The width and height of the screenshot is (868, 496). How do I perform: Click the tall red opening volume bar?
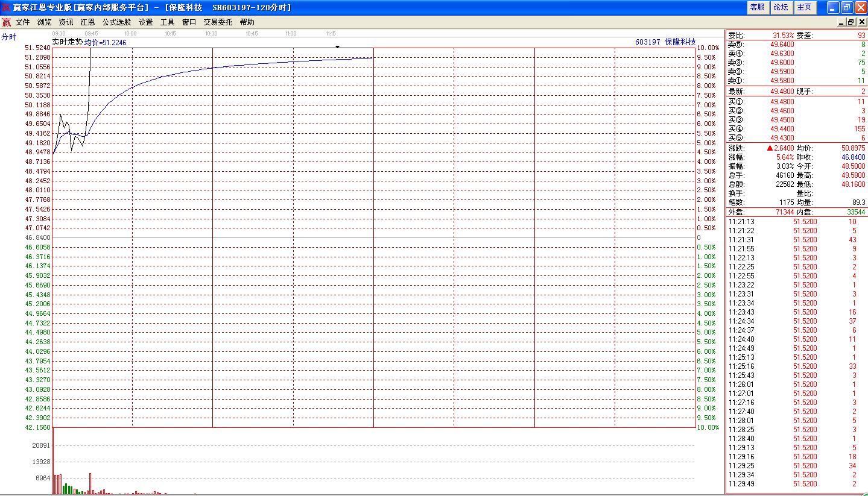(53, 461)
